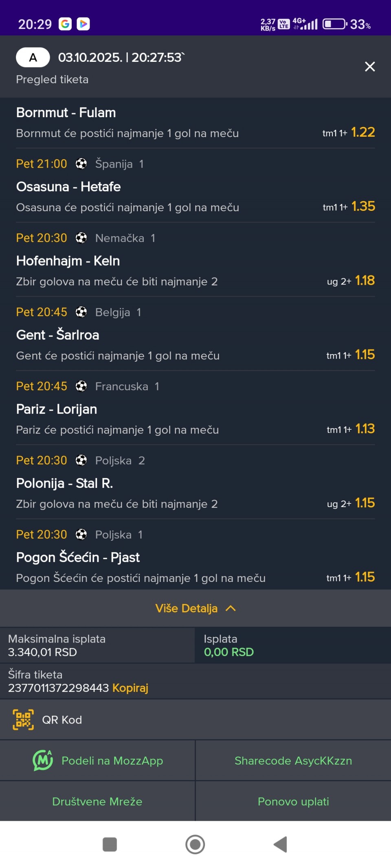
Task: Share ticket via Podeli na MozzApp
Action: coord(112,760)
